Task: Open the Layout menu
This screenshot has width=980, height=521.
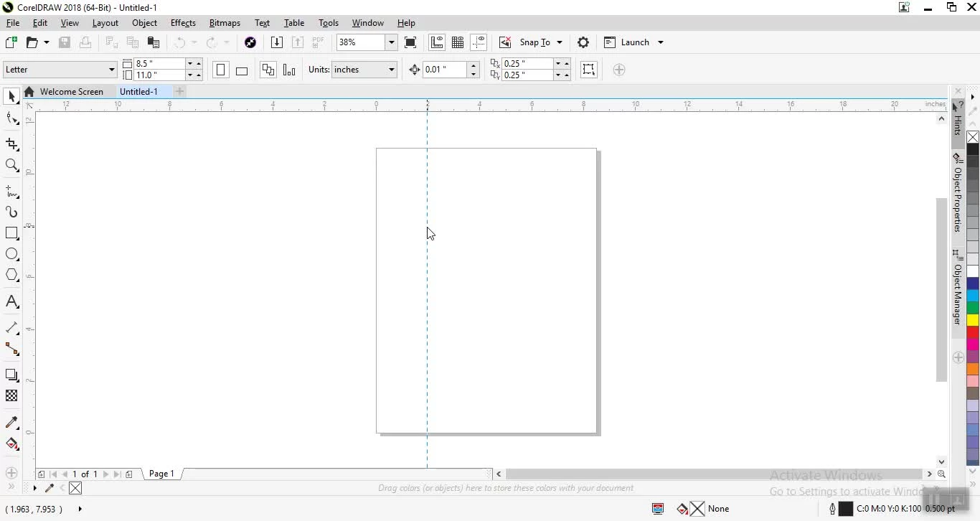Action: pyautogui.click(x=105, y=23)
